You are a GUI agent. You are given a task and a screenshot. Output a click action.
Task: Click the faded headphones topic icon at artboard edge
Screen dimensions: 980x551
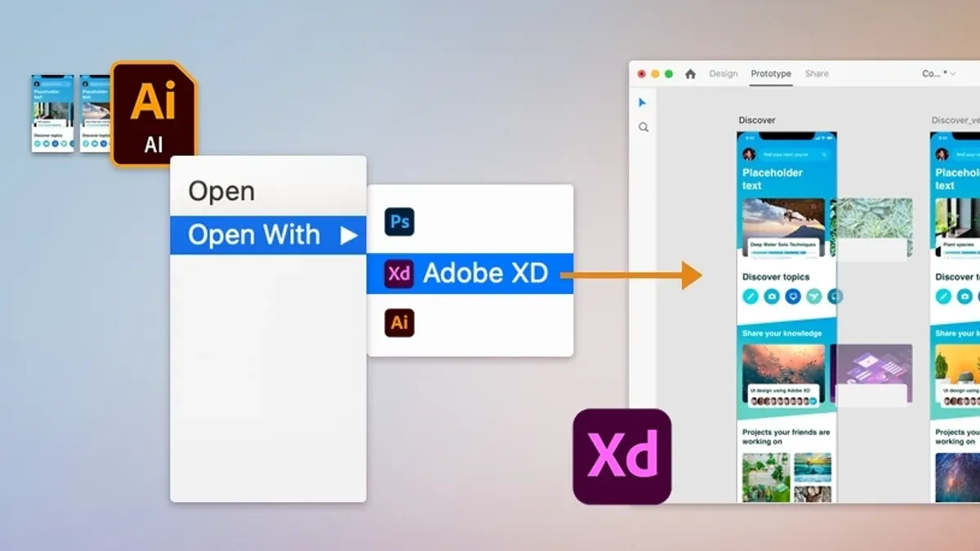click(x=835, y=297)
